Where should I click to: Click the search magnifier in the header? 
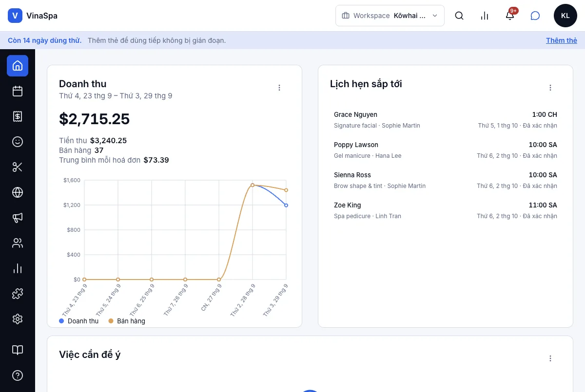[x=459, y=16]
